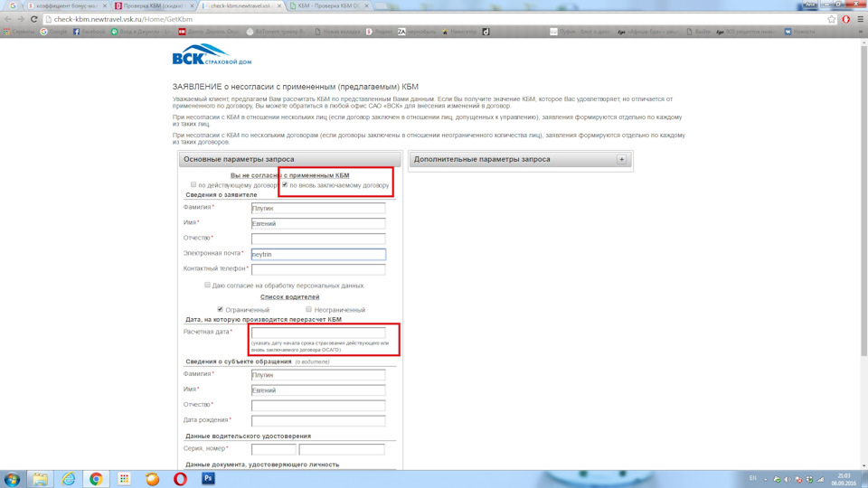This screenshot has width=868, height=488.
Task: Click the browser forward arrow
Action: 21,19
